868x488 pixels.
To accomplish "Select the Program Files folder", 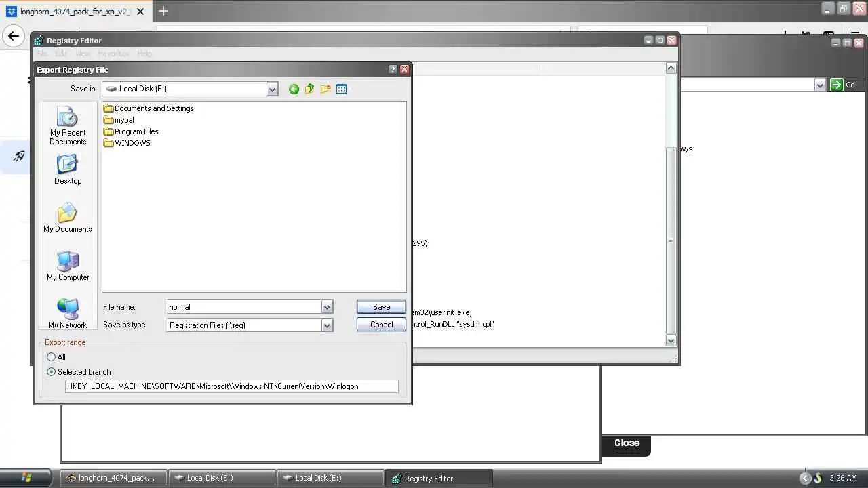I will 131,131.
